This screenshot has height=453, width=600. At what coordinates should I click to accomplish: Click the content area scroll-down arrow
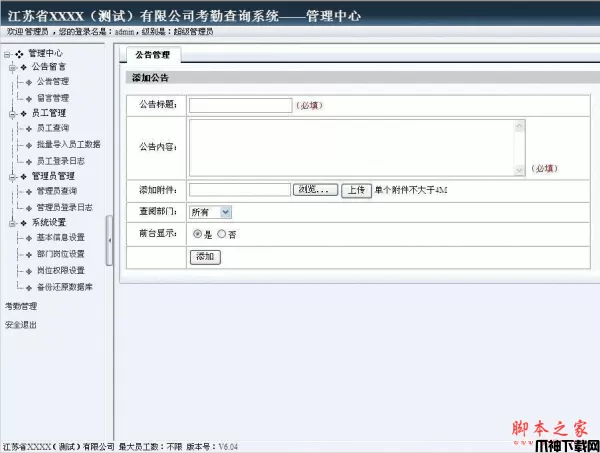(519, 170)
